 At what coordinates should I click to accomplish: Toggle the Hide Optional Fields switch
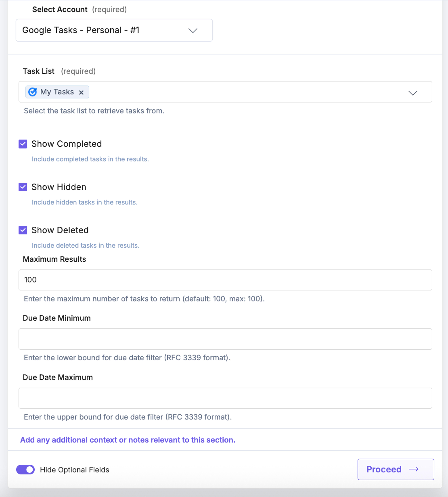(26, 469)
